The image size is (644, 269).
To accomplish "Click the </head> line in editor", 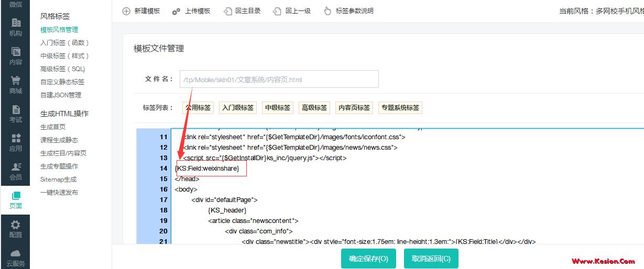I will 187,179.
